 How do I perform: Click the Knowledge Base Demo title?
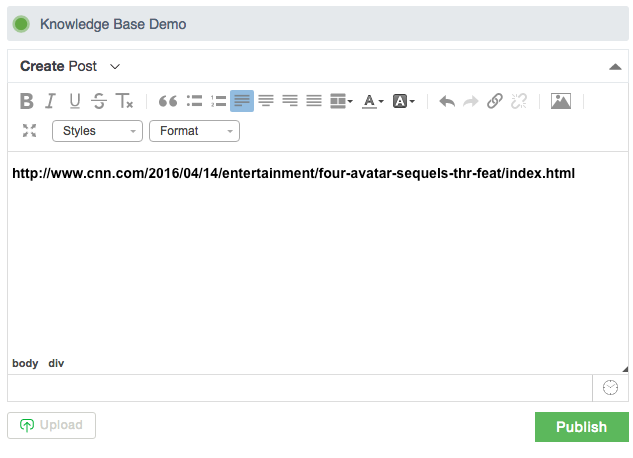(x=113, y=24)
